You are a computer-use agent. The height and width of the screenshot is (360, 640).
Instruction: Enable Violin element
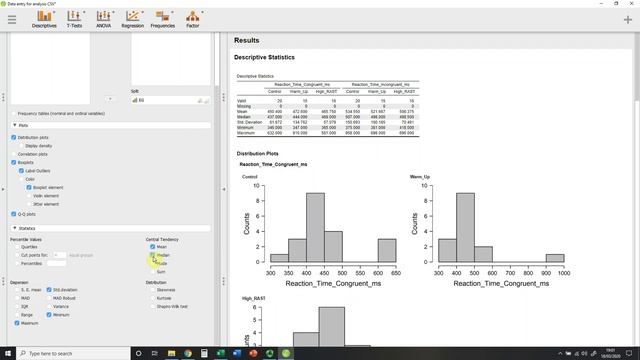[29, 196]
